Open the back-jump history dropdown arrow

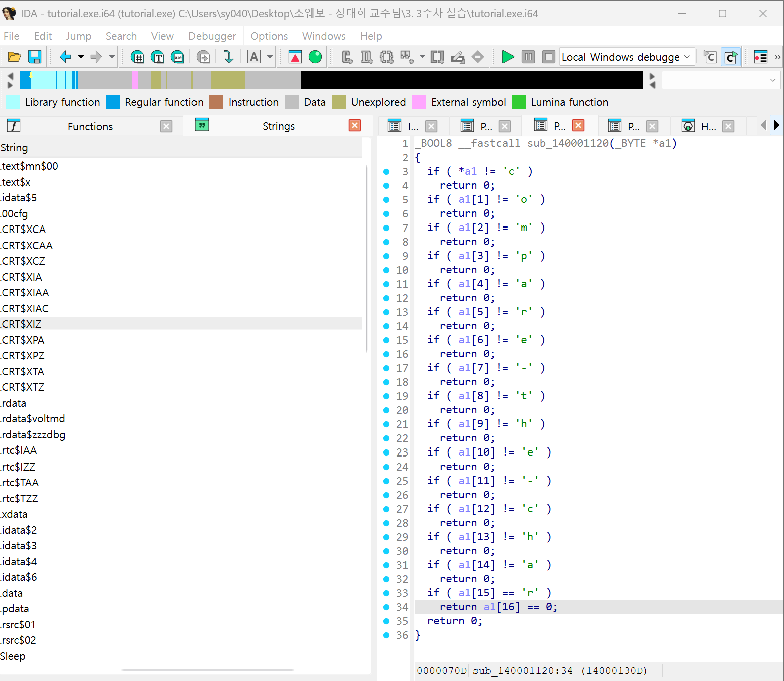click(x=81, y=57)
